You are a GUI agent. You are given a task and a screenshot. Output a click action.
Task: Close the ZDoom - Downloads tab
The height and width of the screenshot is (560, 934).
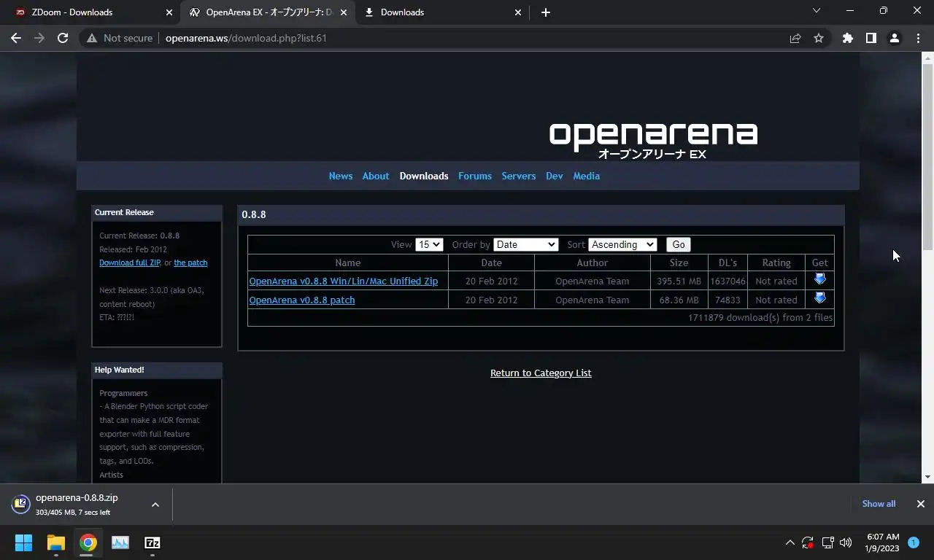pyautogui.click(x=169, y=12)
